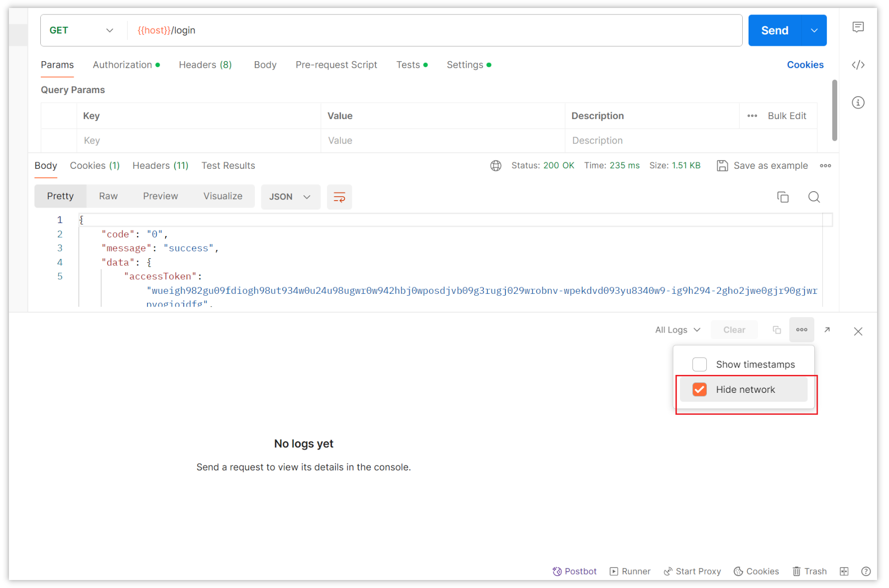Uncheck Hide network checkbox
The width and height of the screenshot is (889, 588).
coord(699,390)
